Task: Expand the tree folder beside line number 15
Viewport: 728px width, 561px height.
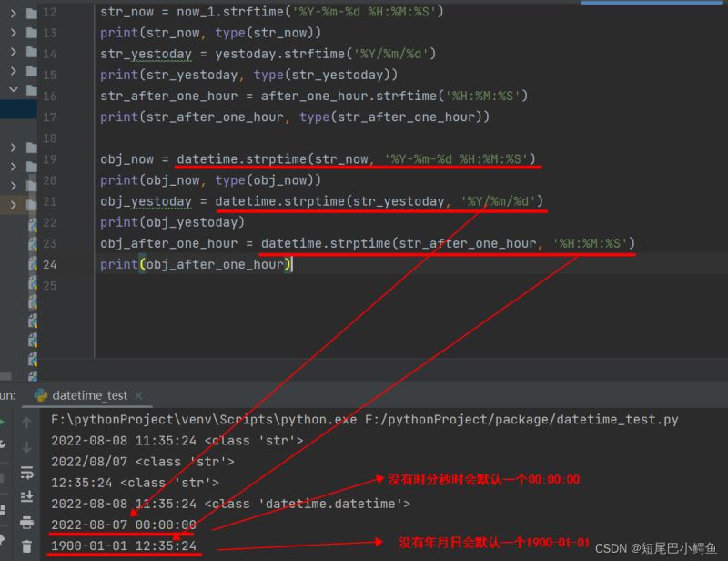Action: click(x=13, y=71)
